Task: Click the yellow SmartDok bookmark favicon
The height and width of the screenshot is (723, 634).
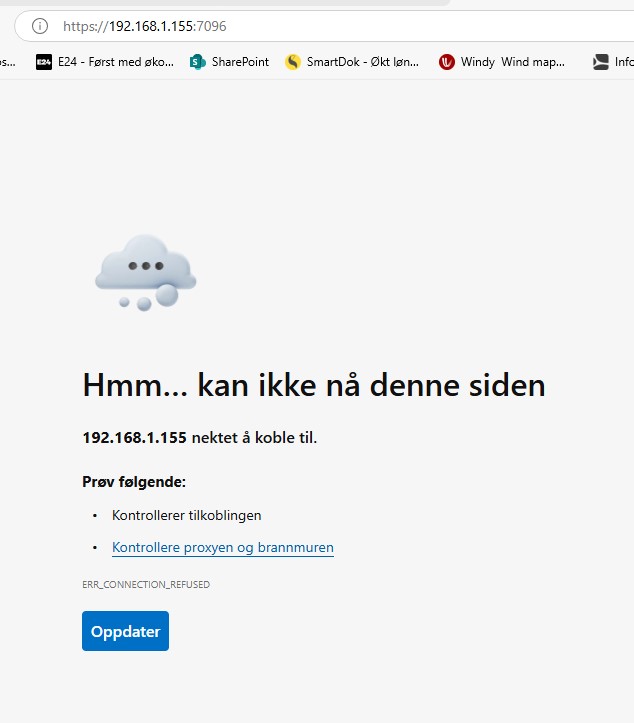Action: 292,62
